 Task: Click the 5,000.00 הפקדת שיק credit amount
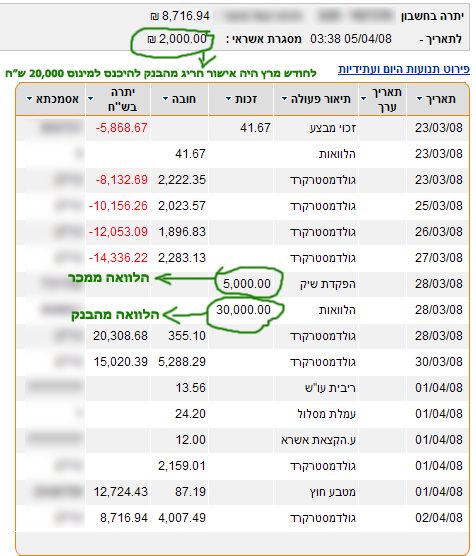point(247,284)
